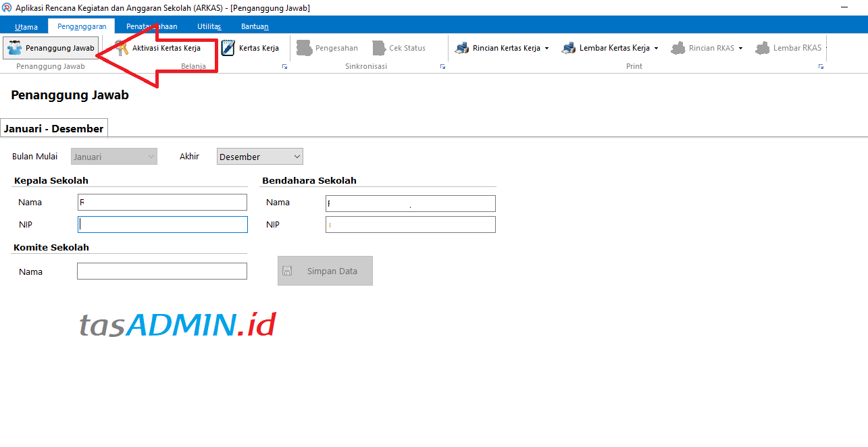Open the Bantuan menu tab

coord(253,26)
